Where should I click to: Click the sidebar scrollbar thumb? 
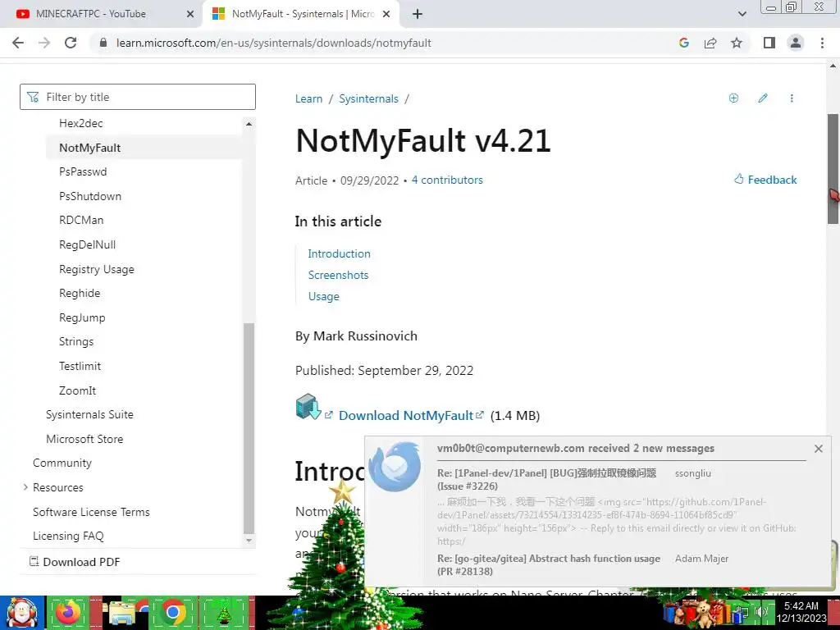coord(249,428)
